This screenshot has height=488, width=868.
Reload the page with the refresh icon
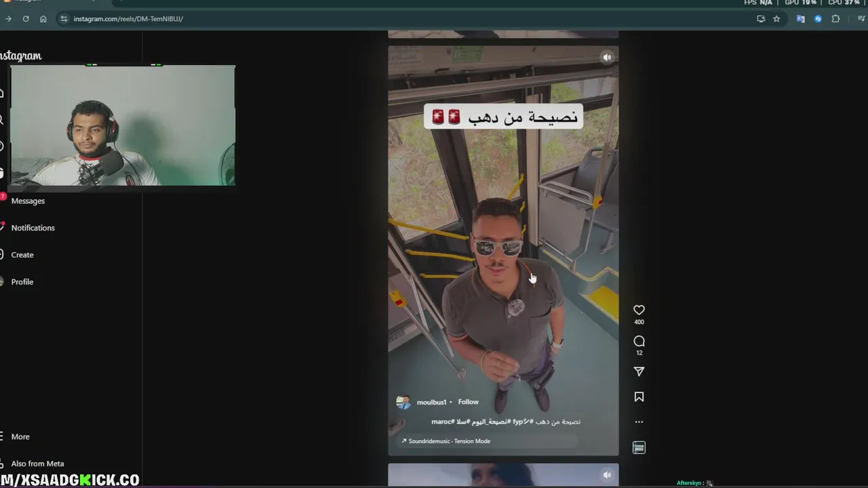26,19
